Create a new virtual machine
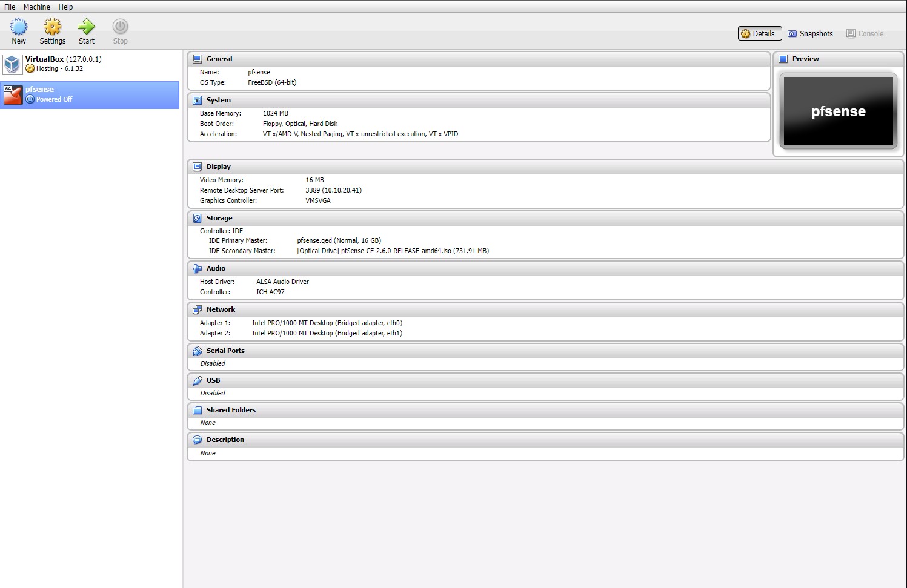Image resolution: width=907 pixels, height=588 pixels. 19,29
